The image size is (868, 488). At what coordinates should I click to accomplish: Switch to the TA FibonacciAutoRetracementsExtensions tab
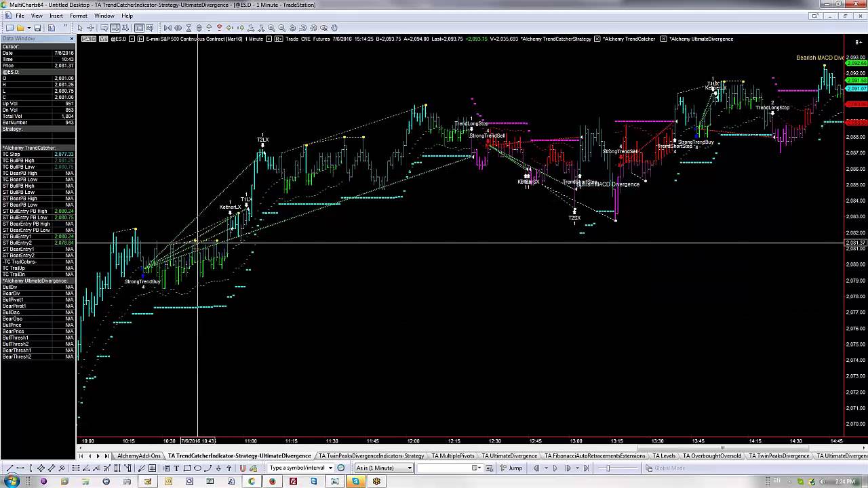coord(595,455)
